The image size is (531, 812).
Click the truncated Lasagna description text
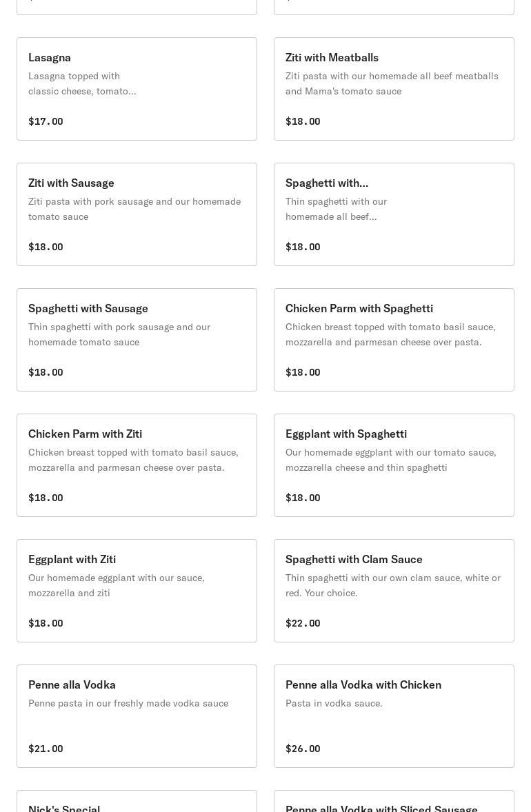coord(82,83)
